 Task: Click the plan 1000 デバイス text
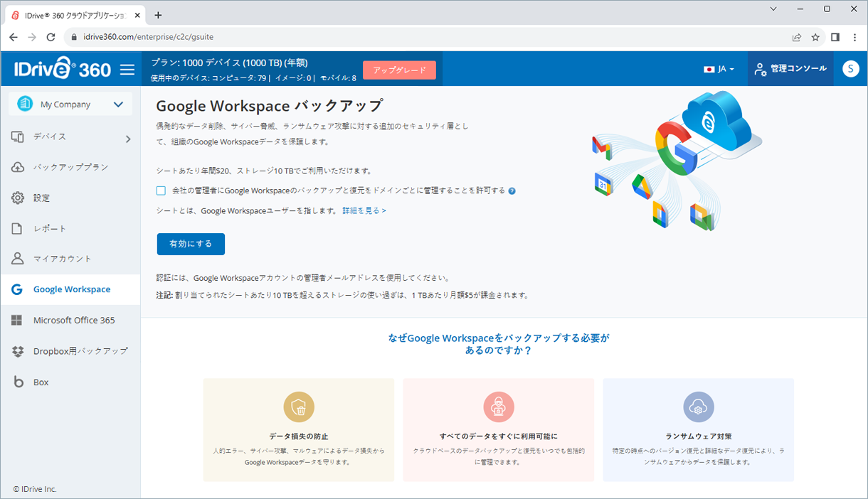click(229, 63)
